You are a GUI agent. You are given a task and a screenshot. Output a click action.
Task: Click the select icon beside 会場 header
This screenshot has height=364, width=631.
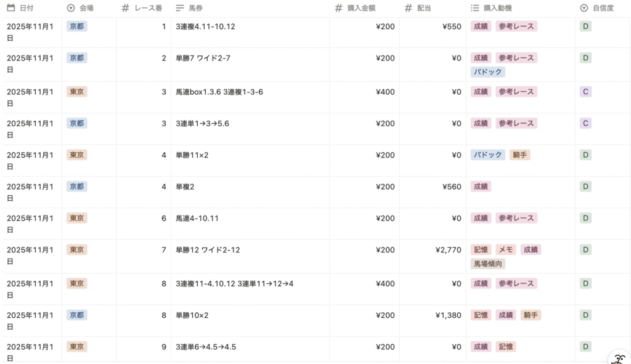[70, 8]
